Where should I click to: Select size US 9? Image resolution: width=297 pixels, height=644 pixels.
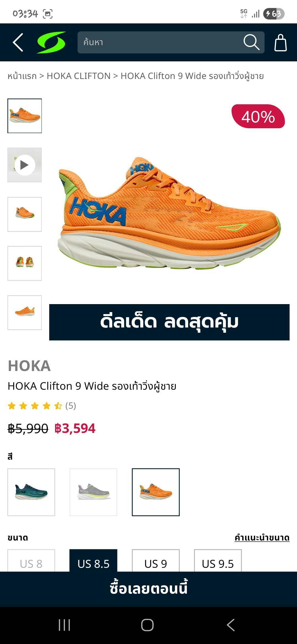click(156, 561)
